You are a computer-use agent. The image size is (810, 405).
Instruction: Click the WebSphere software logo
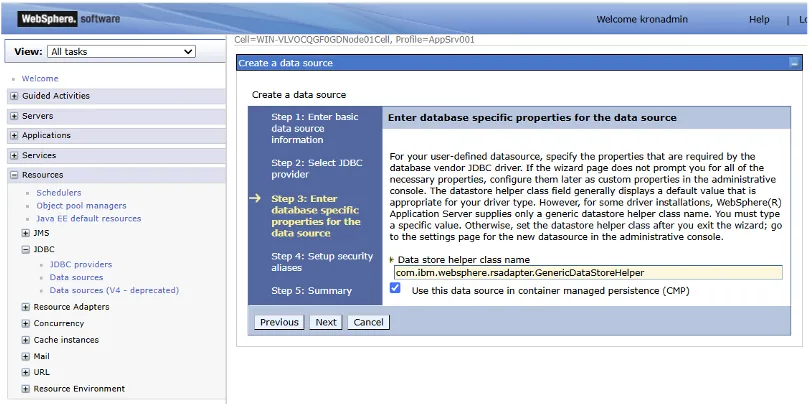[69, 19]
